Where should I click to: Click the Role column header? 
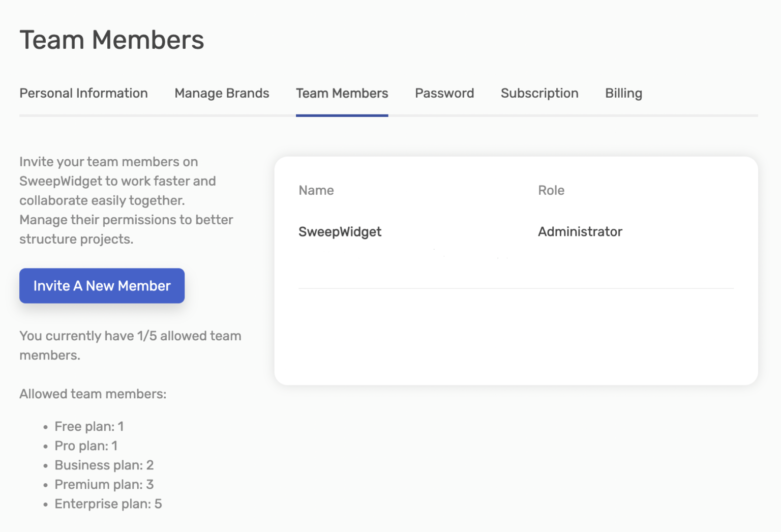(551, 190)
